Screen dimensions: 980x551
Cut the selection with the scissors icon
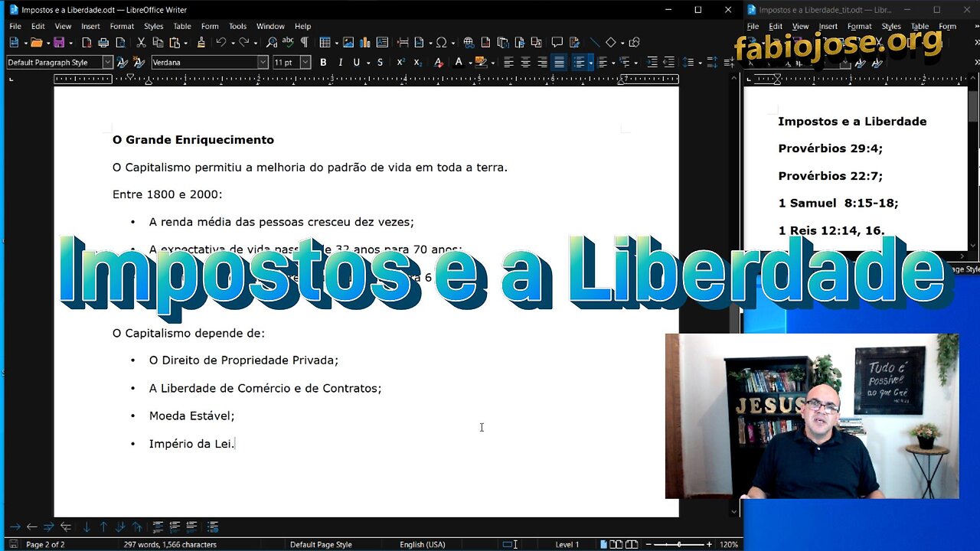(141, 43)
